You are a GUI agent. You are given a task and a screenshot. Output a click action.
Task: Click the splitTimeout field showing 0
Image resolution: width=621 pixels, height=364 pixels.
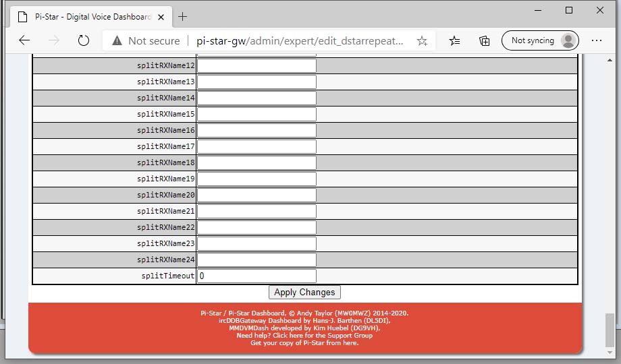click(x=256, y=276)
